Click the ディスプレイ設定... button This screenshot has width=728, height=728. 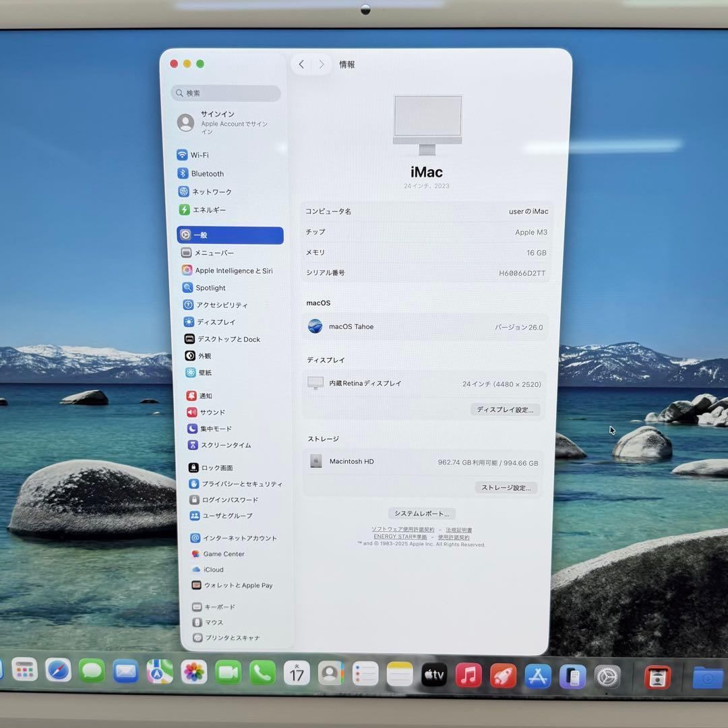[x=505, y=410]
